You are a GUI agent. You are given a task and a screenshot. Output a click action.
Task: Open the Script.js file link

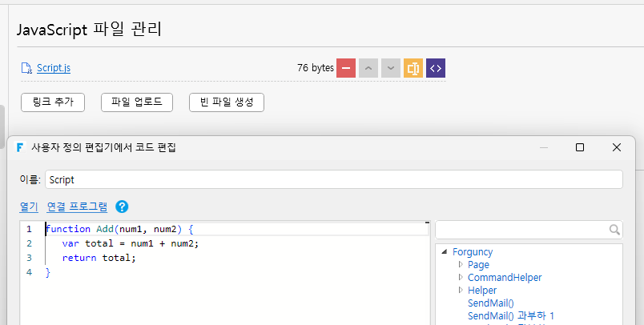tap(54, 68)
